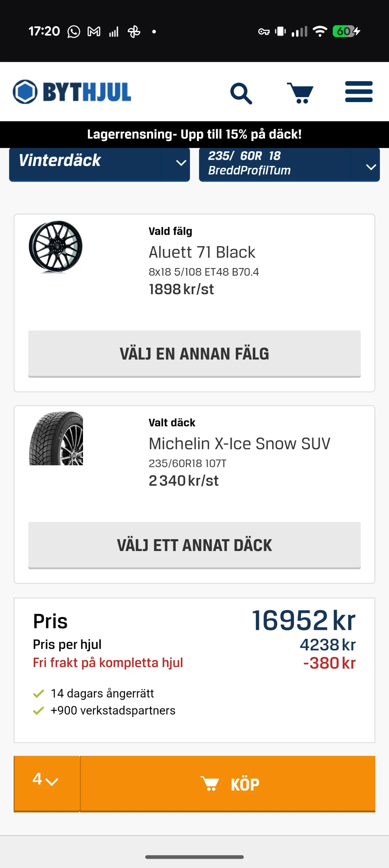Tap the Bythjul logo

click(x=72, y=92)
